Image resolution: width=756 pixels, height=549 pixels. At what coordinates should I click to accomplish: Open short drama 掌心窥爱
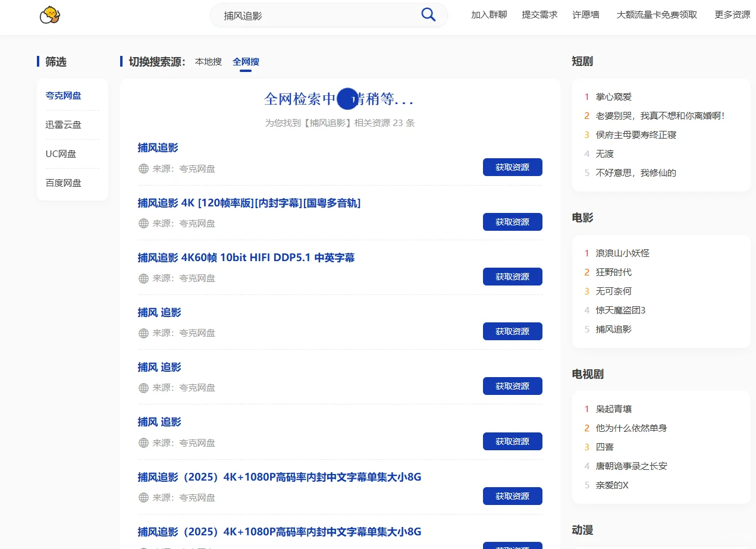pyautogui.click(x=613, y=96)
